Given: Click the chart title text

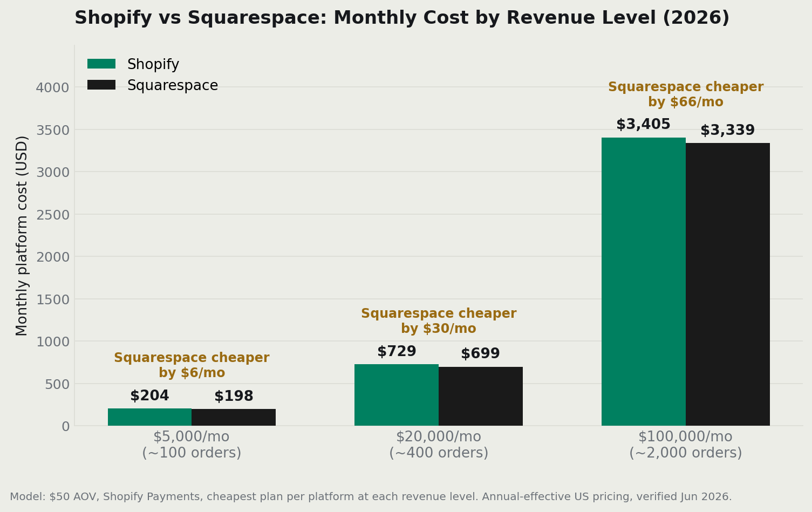Looking at the screenshot, I should pos(402,18).
